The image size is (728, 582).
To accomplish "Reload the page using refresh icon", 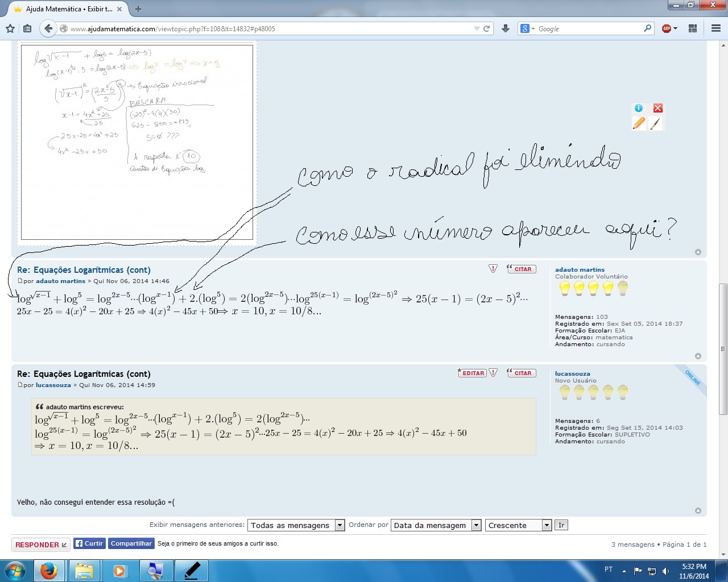I will (487, 28).
